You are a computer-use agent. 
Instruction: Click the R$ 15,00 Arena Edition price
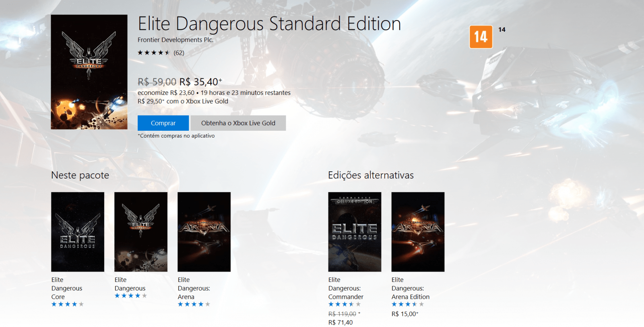coord(405,314)
